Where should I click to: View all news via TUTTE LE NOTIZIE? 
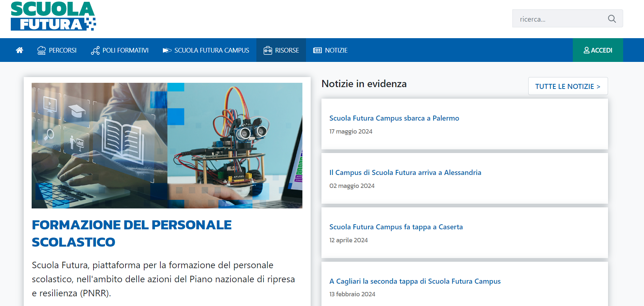[x=568, y=86]
